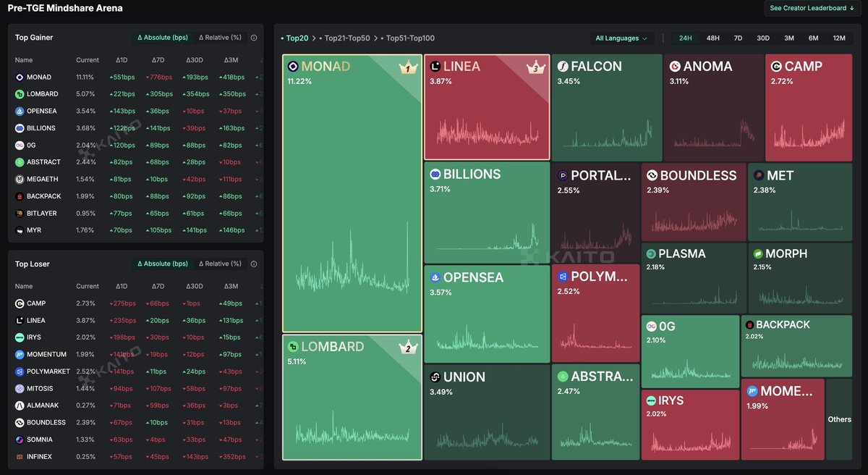
Task: Click the BOUNDLESS logo in Top Loser list
Action: pos(20,423)
